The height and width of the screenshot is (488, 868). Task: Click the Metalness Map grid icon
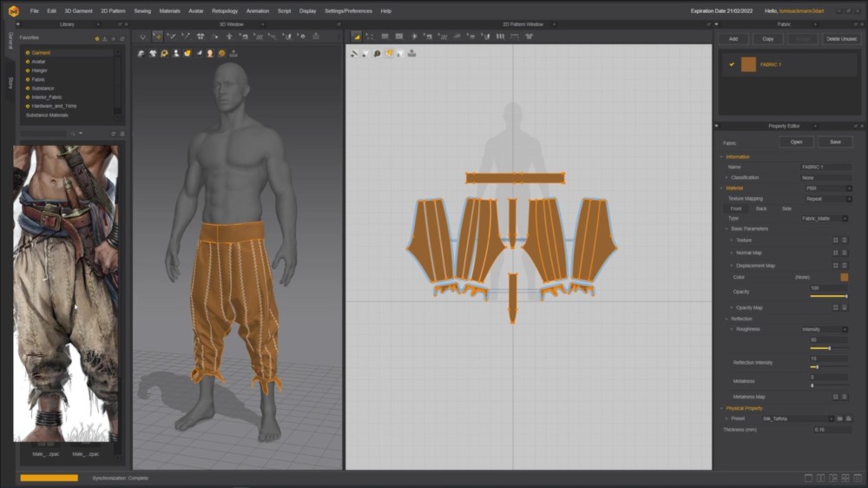(x=835, y=397)
